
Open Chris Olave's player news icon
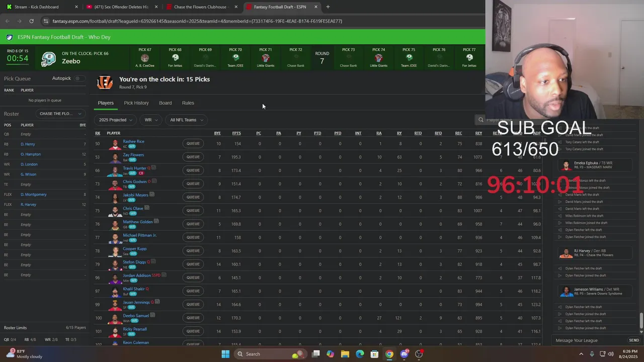pyautogui.click(x=147, y=208)
